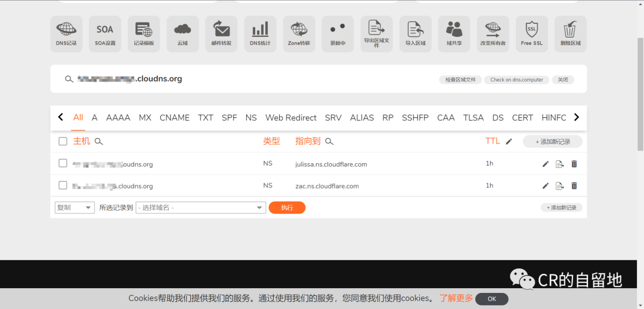This screenshot has width=644, height=309.
Task: Edit the julissa.ns.cloudflare.com record pencil icon
Action: point(546,164)
